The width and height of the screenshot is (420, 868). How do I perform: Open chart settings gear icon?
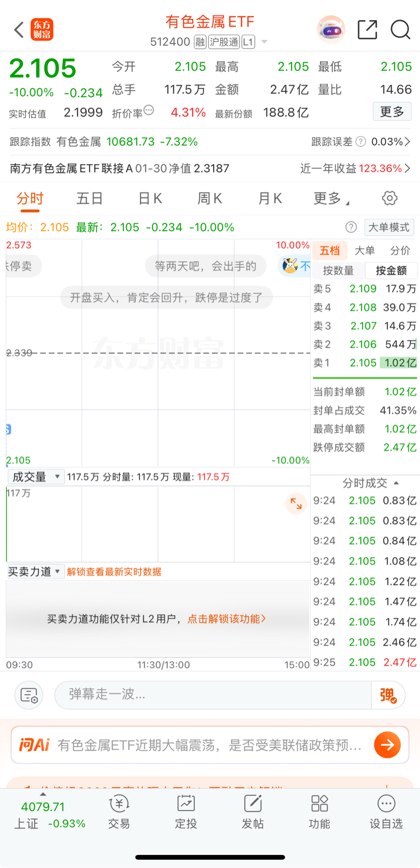(390, 198)
